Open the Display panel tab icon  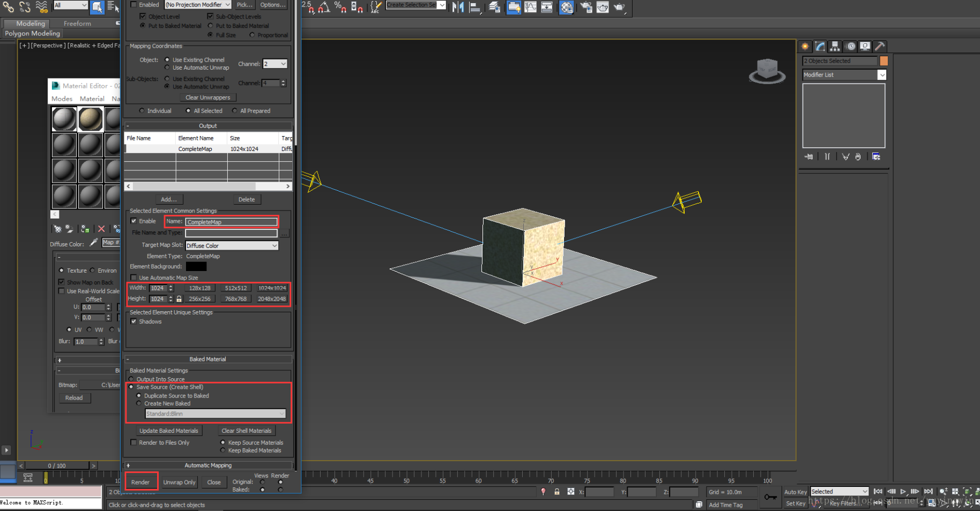[865, 46]
